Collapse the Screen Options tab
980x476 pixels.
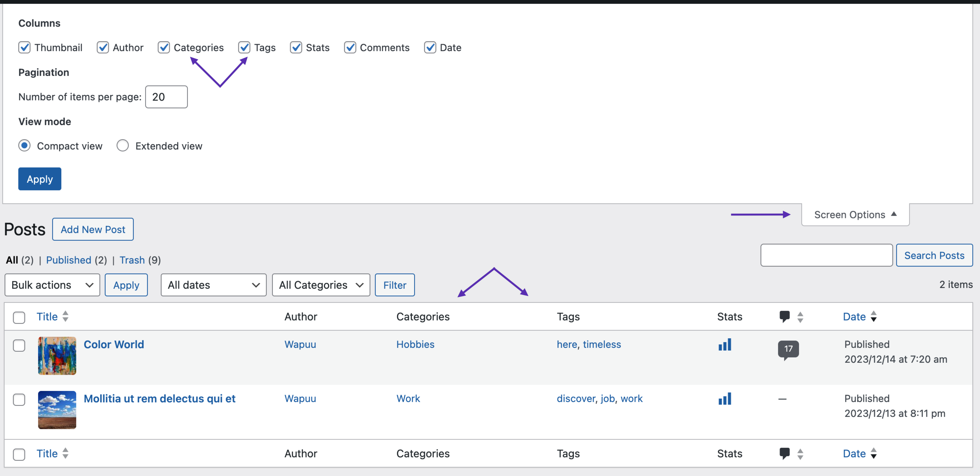[855, 215]
